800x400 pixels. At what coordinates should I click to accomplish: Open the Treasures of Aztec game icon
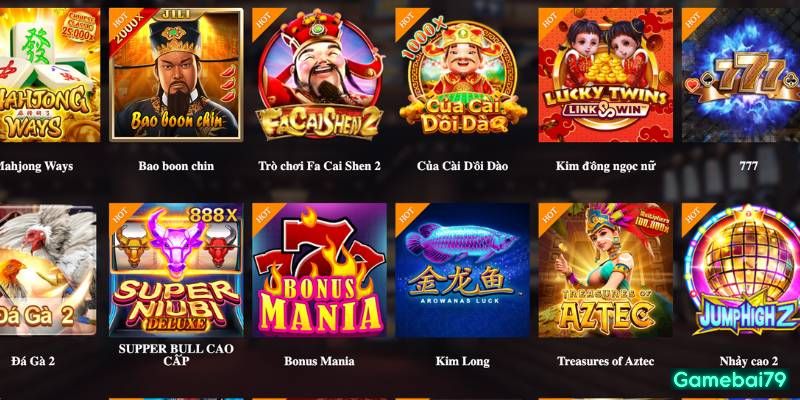click(x=606, y=270)
